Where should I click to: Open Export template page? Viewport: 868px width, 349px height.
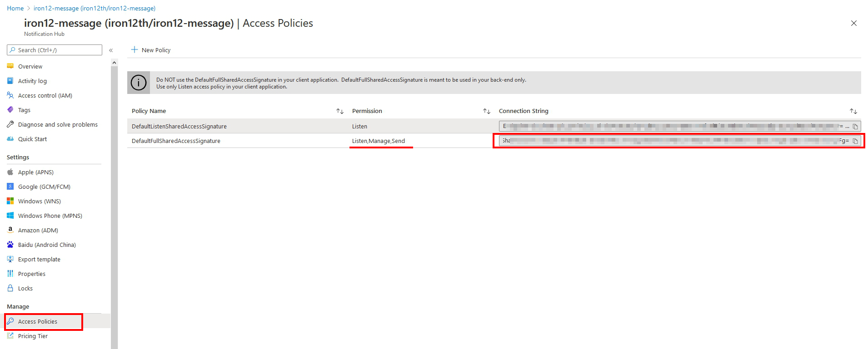(39, 259)
